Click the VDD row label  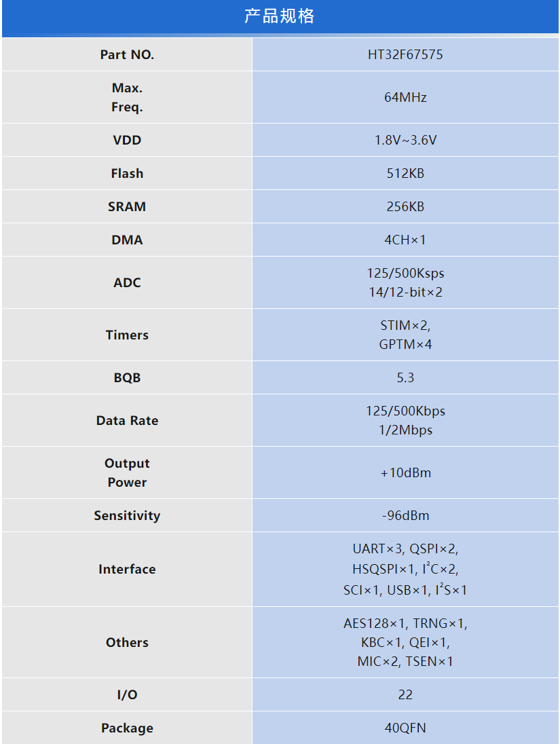click(127, 141)
